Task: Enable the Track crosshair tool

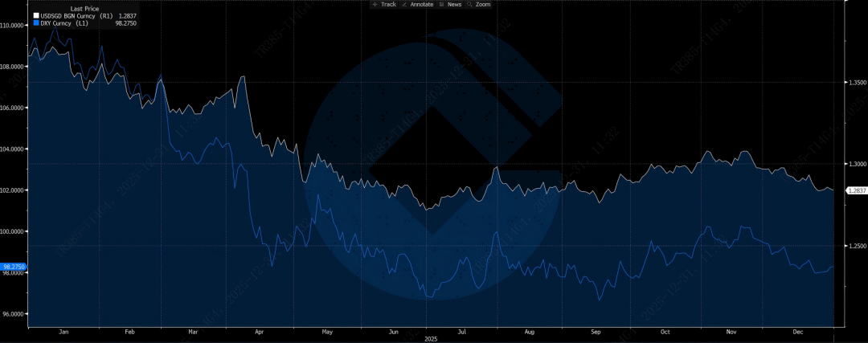Action: click(x=384, y=4)
